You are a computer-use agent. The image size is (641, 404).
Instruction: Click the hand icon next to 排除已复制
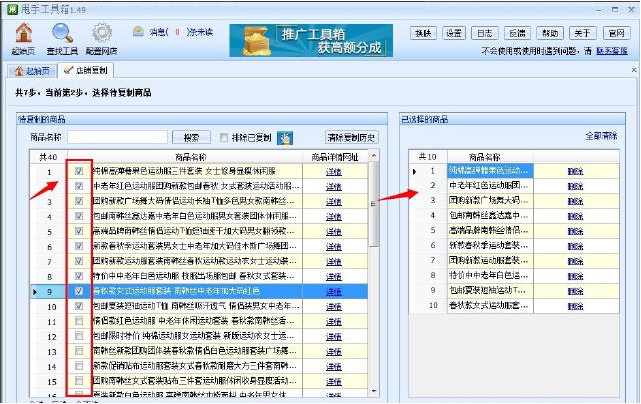(285, 138)
